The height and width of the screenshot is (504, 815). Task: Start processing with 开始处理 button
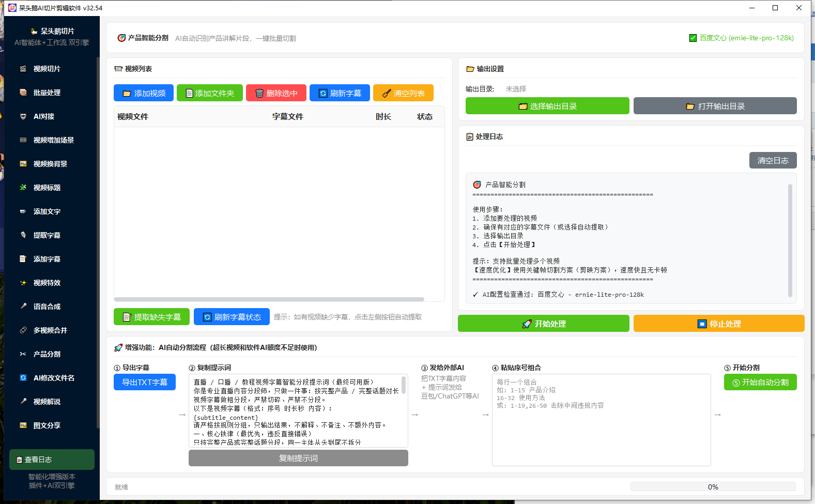(544, 324)
